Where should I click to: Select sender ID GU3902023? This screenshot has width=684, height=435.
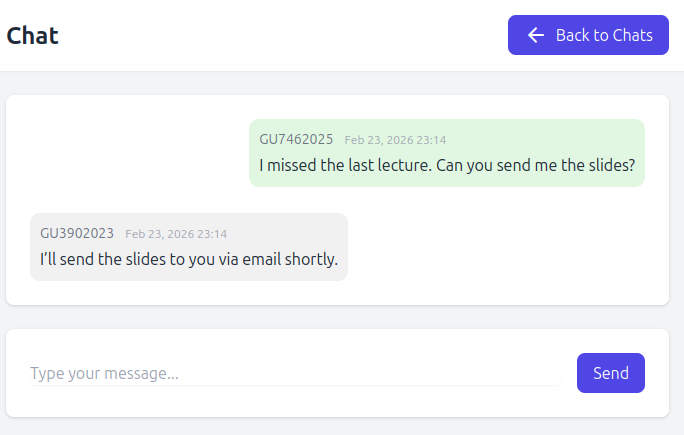[x=77, y=233]
